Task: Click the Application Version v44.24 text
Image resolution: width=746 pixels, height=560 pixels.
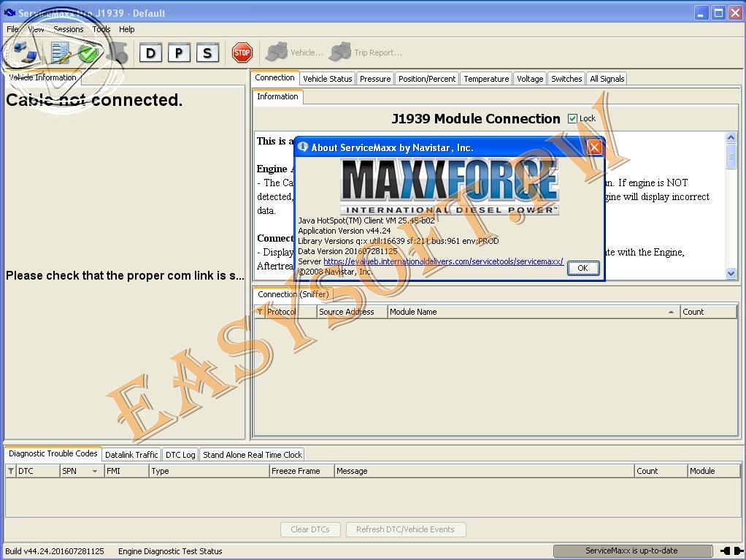Action: pos(344,231)
